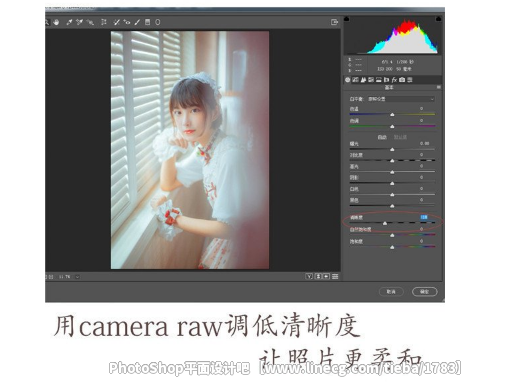Screen dimensions: 517x387
Task: Open the HSL / Grayscale panel tab
Action: [x=371, y=80]
